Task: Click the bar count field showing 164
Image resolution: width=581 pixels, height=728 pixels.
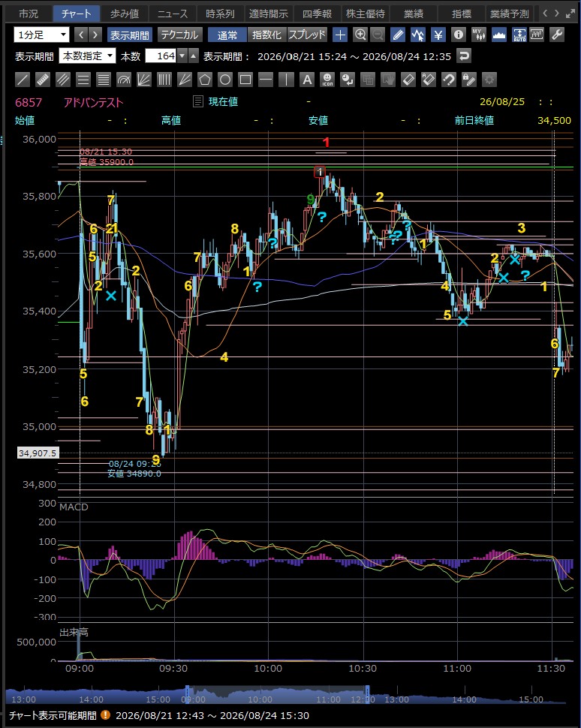Action: [161, 56]
